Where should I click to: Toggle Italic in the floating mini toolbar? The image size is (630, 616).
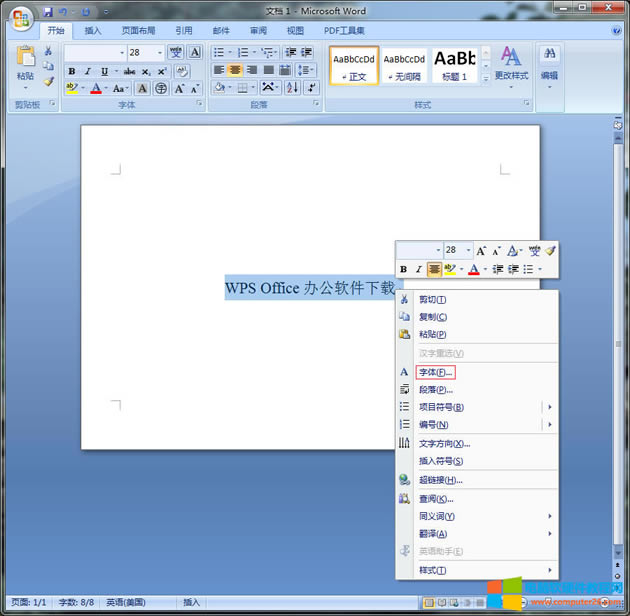point(419,269)
